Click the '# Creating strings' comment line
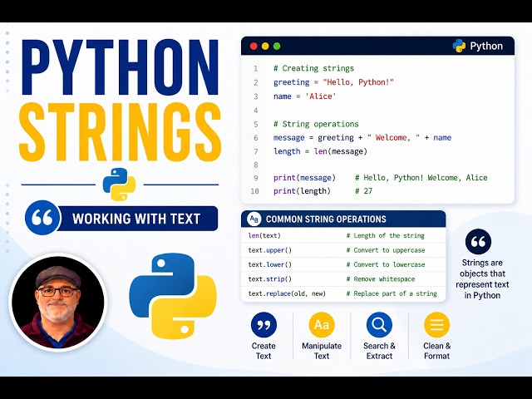Screen dimensions: 532x399 pos(314,68)
